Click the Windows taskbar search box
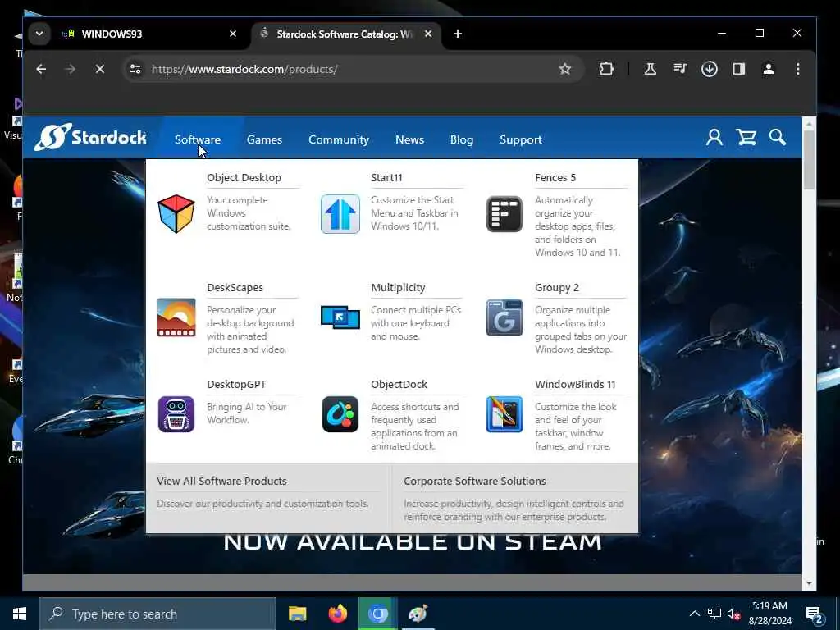840x630 pixels. pos(157,614)
